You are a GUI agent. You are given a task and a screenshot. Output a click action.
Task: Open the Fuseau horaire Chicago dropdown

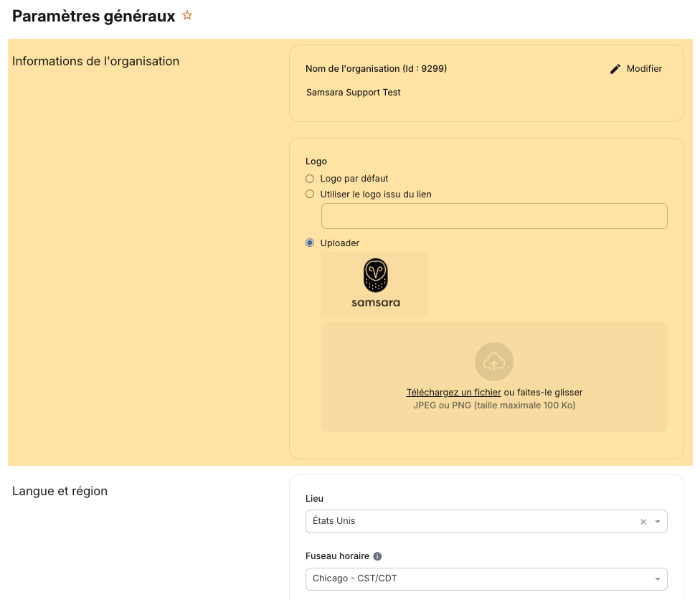point(486,579)
